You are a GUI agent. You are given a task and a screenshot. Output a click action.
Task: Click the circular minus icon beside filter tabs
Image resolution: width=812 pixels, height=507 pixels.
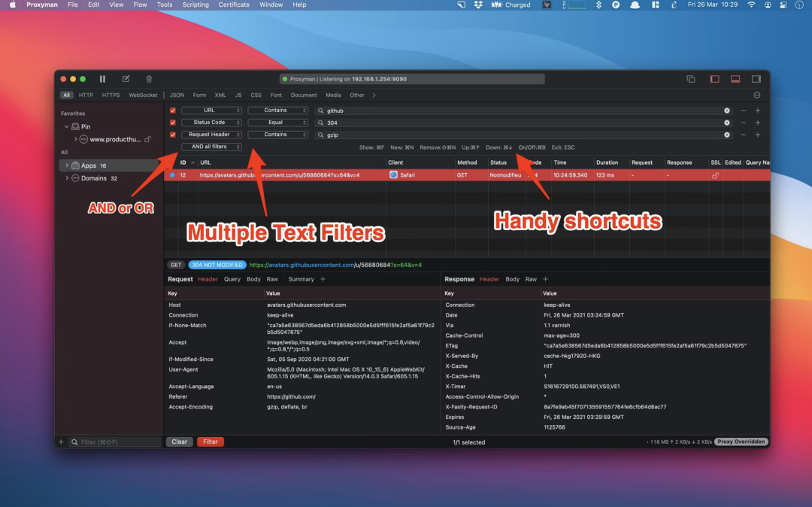click(x=757, y=96)
